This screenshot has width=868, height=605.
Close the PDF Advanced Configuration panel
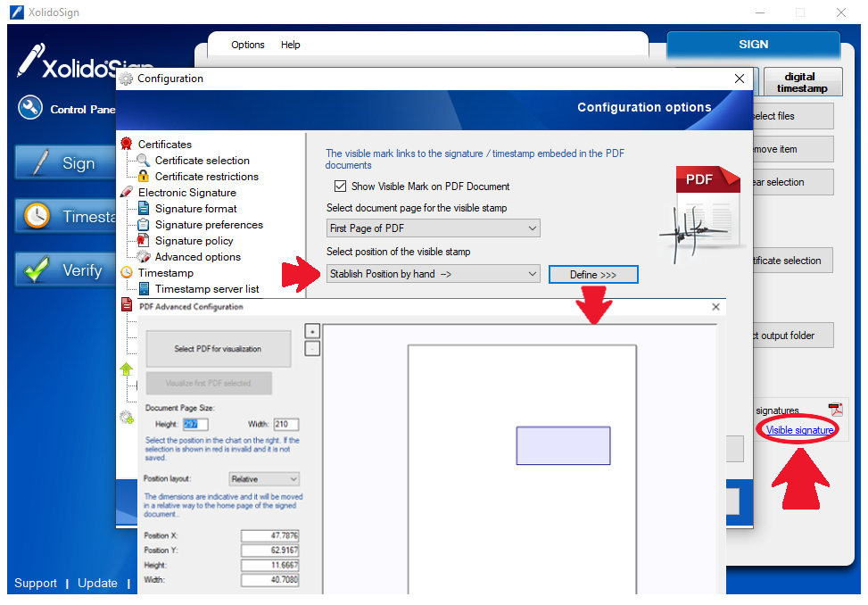(x=715, y=307)
